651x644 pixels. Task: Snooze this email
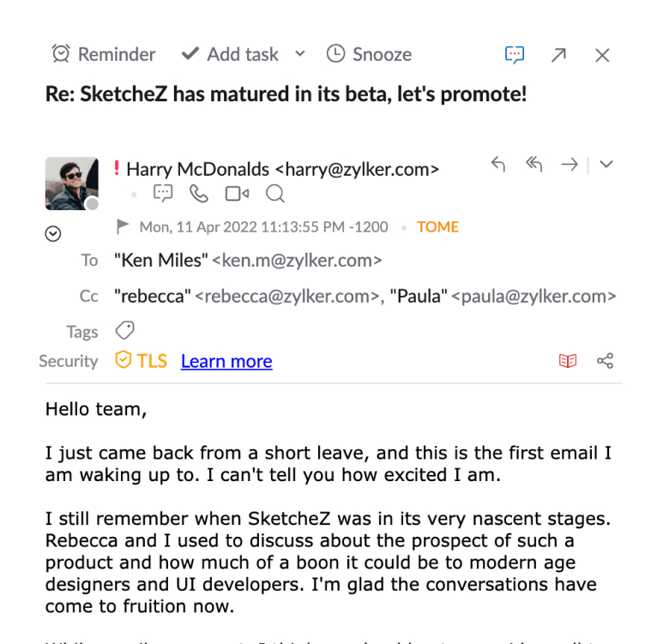coord(369,54)
